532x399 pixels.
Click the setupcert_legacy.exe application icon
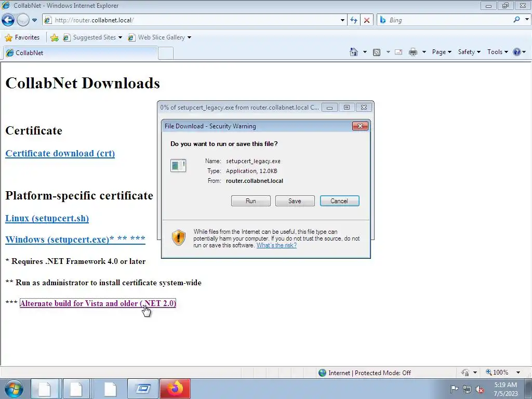coord(178,166)
